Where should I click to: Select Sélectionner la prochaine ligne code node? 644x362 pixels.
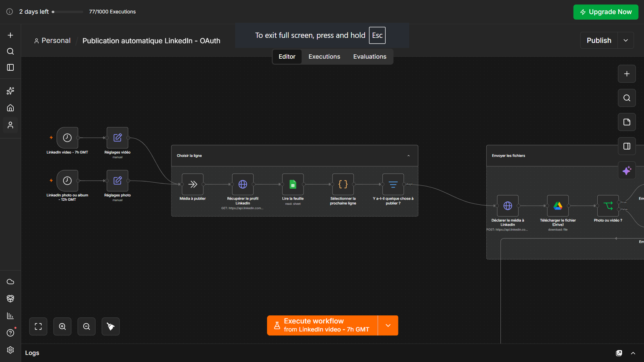[343, 184]
